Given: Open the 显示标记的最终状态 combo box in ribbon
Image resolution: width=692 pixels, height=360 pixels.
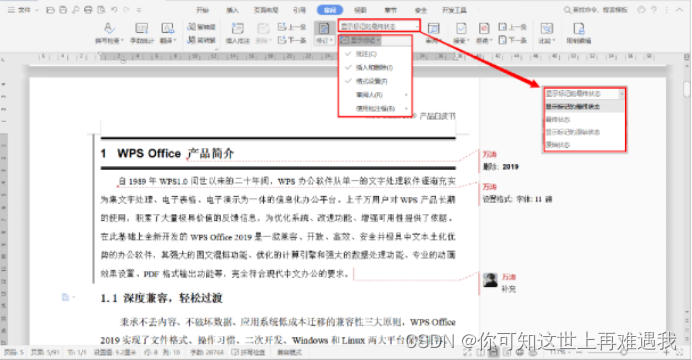Looking at the screenshot, I should pyautogui.click(x=379, y=26).
